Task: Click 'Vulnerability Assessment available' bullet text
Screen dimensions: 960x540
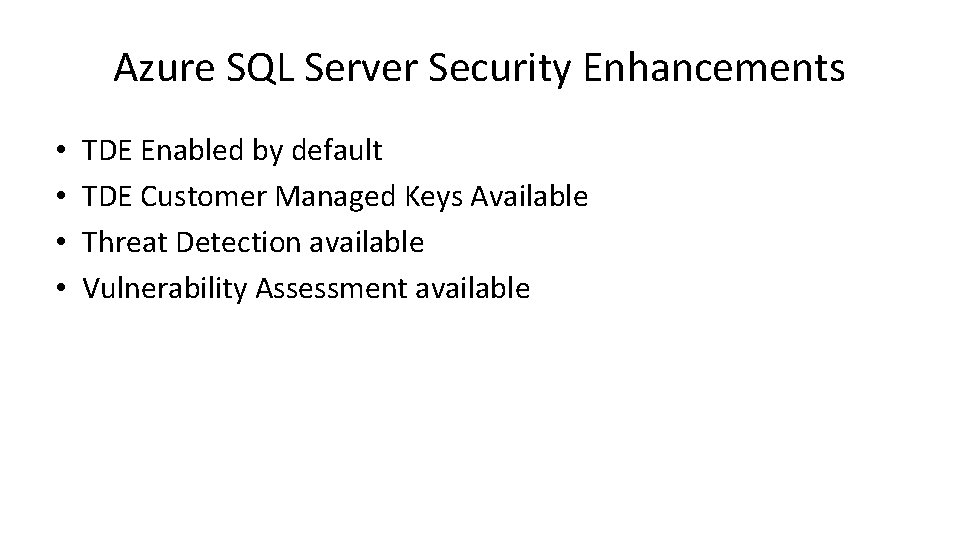Action: point(306,289)
